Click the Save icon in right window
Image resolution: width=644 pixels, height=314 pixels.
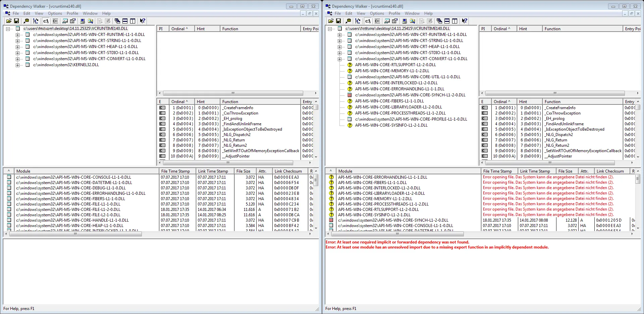coord(338,21)
